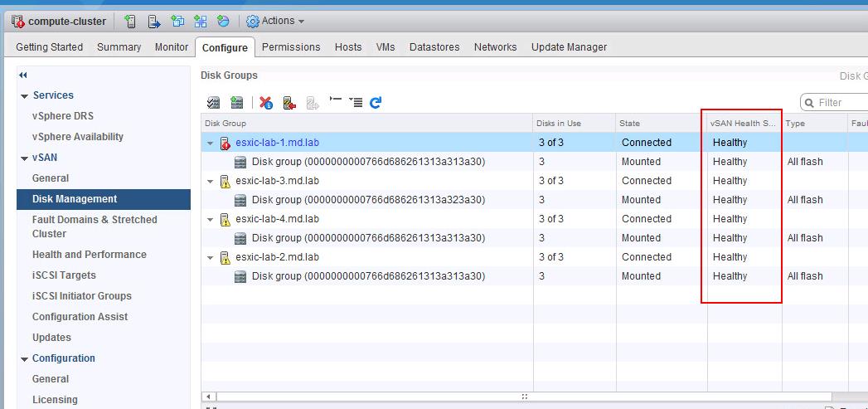Click the Remove Disk Group red X icon
The height and width of the screenshot is (409, 868).
pos(266,103)
